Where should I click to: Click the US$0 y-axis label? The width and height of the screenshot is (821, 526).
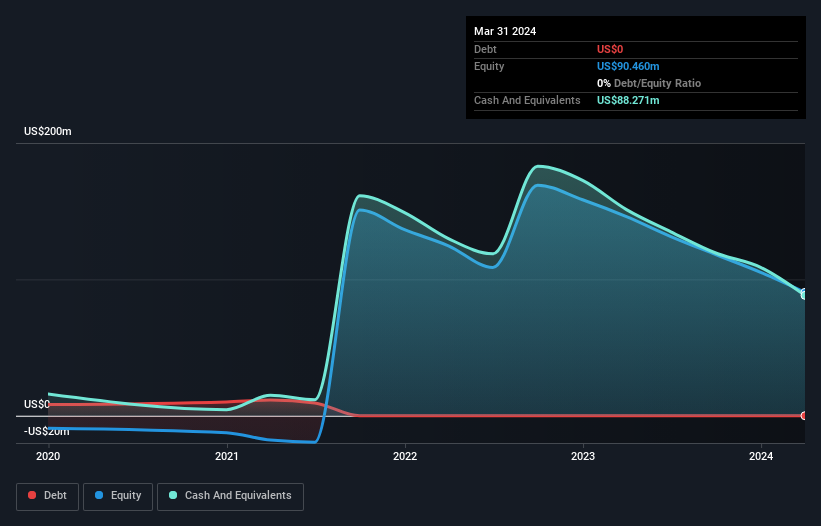tap(37, 405)
